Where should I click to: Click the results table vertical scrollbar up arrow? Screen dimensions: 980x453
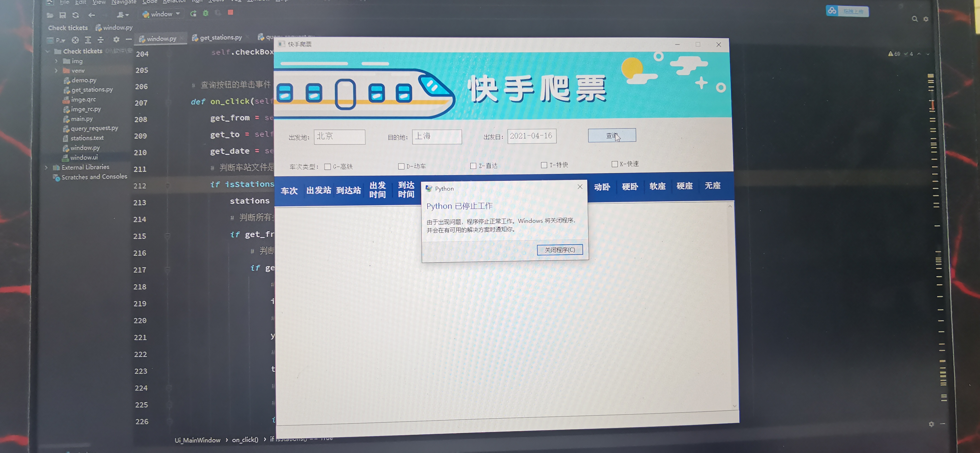[730, 206]
